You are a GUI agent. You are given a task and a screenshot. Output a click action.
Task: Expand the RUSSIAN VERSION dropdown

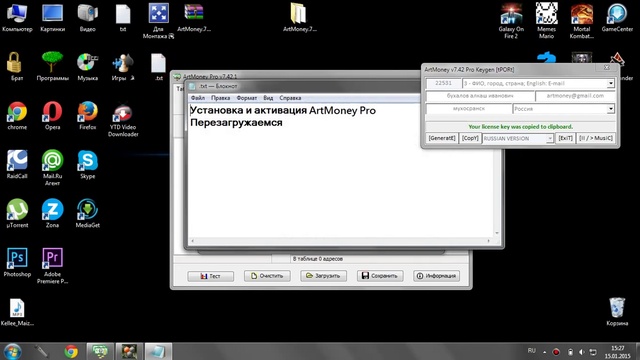pyautogui.click(x=550, y=138)
